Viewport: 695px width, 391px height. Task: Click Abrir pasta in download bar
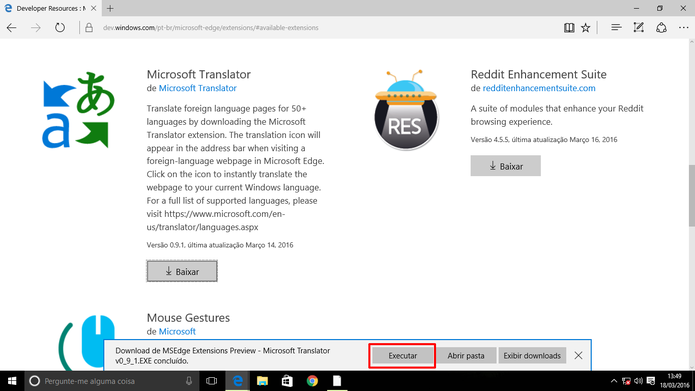point(465,356)
